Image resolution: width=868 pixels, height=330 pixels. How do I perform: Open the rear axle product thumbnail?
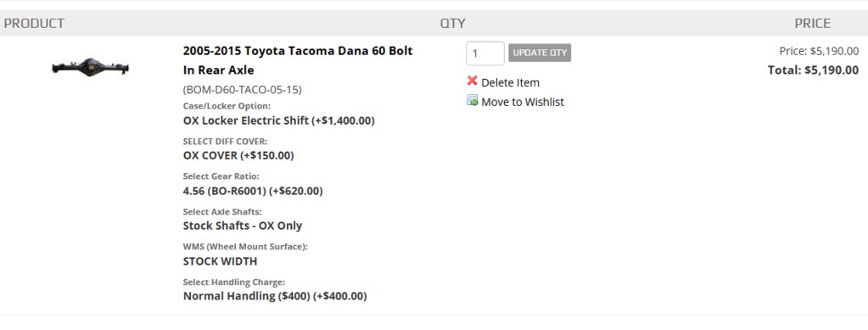pyautogui.click(x=90, y=68)
